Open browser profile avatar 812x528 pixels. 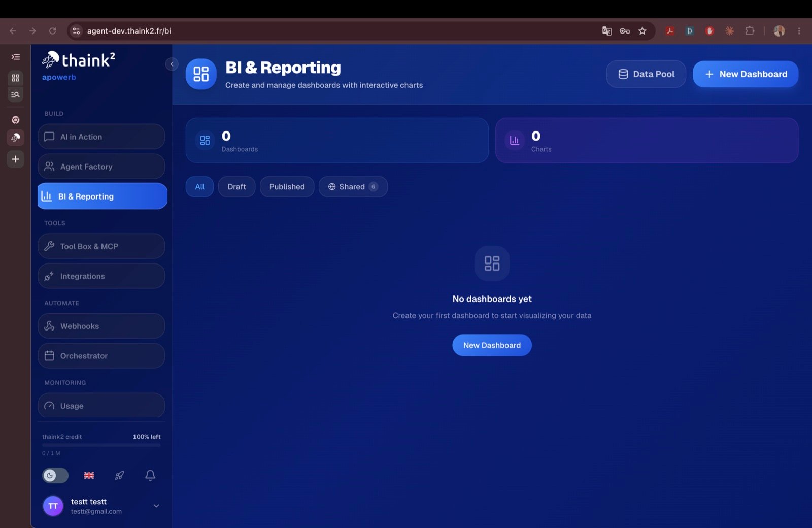pyautogui.click(x=780, y=31)
